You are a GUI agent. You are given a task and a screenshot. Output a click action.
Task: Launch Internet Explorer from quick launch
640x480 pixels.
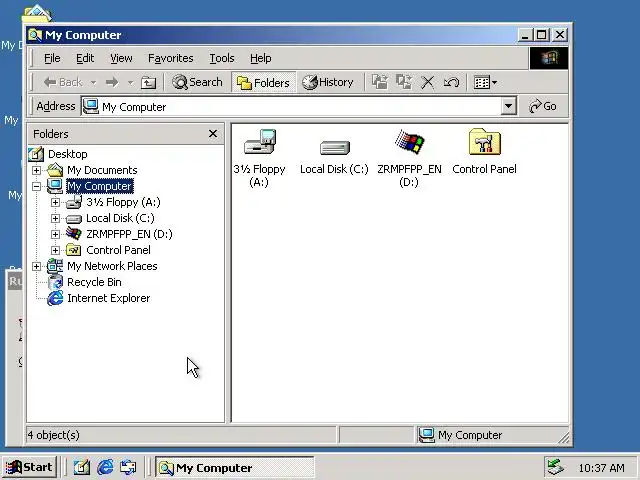pos(105,467)
